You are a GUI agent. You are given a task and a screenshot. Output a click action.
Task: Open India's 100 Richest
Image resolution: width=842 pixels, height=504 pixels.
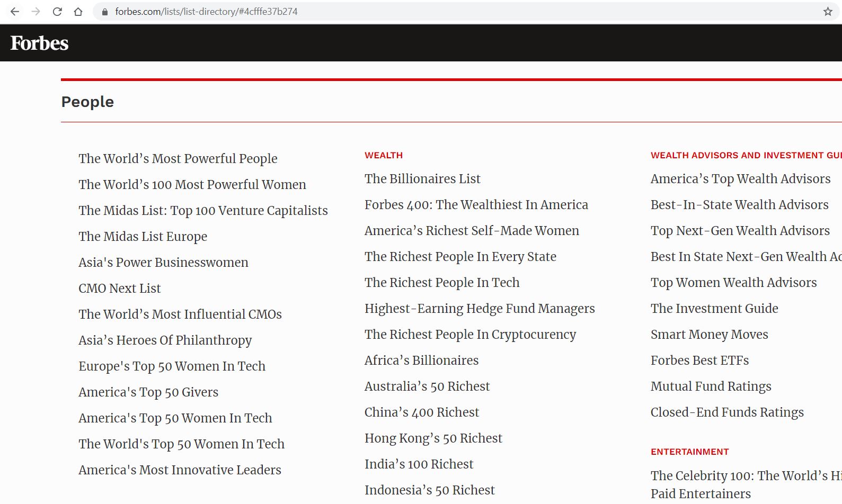point(419,464)
